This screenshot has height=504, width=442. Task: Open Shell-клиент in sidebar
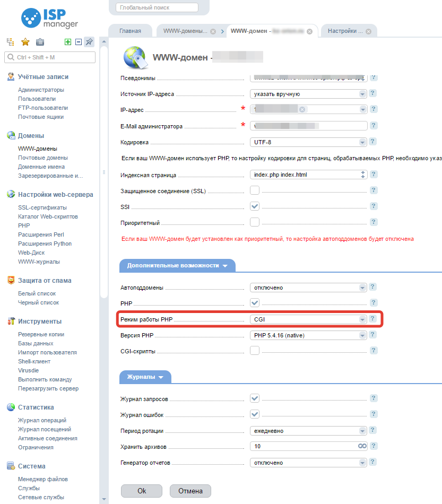34,361
